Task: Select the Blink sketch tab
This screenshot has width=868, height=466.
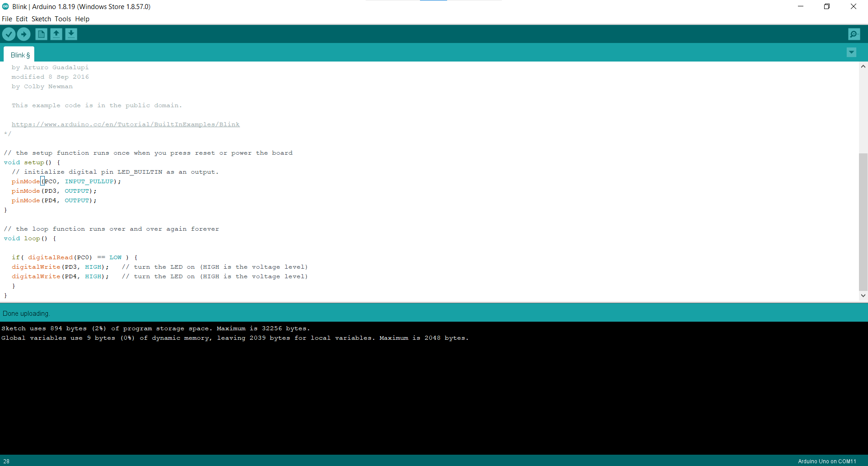Action: click(20, 55)
